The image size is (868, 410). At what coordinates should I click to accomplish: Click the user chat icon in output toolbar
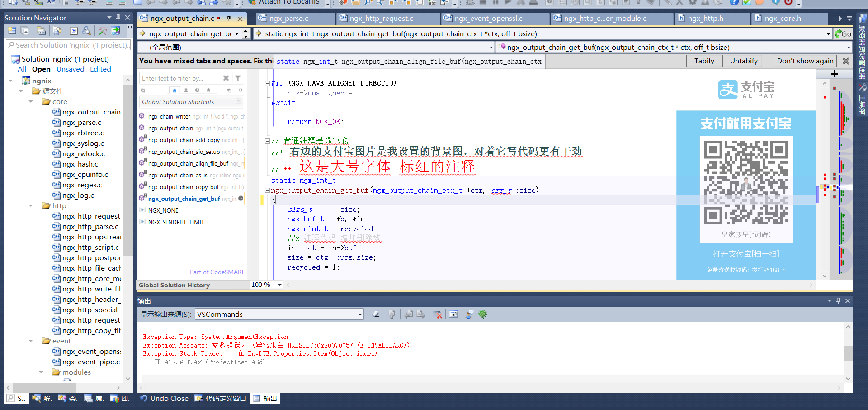pos(470,314)
